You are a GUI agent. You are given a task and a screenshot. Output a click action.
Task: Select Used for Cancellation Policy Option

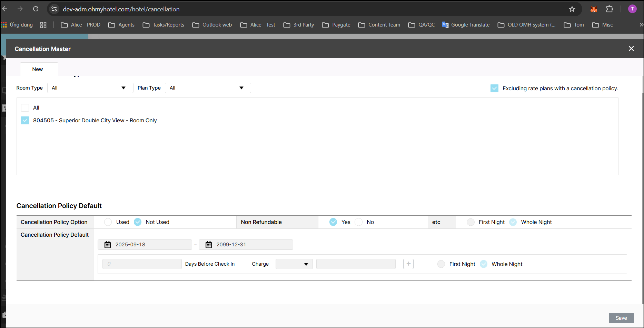pos(108,222)
